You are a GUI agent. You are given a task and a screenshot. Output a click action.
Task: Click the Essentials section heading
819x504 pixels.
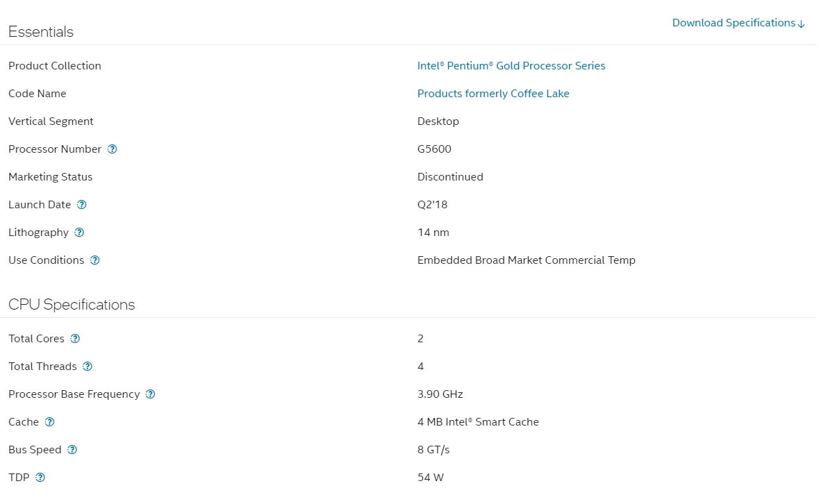(40, 32)
